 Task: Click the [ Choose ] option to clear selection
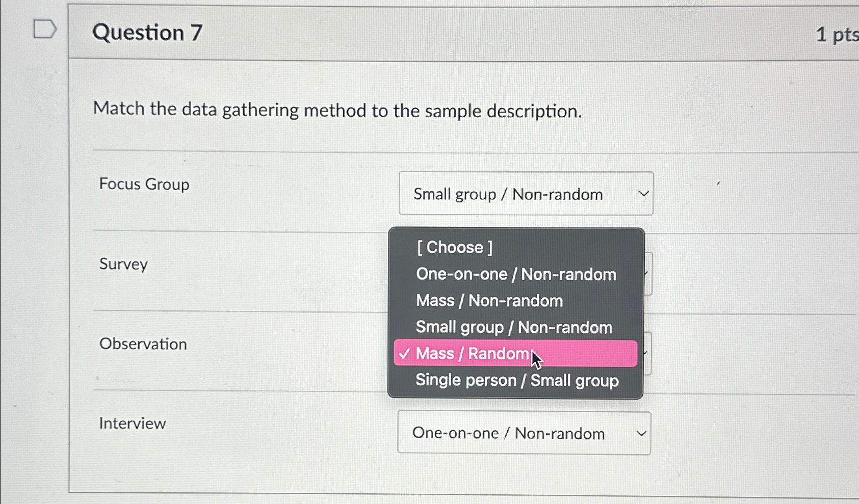454,248
